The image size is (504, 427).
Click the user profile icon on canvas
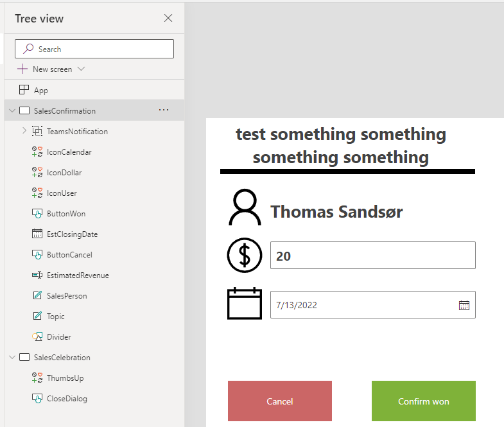[x=245, y=208]
